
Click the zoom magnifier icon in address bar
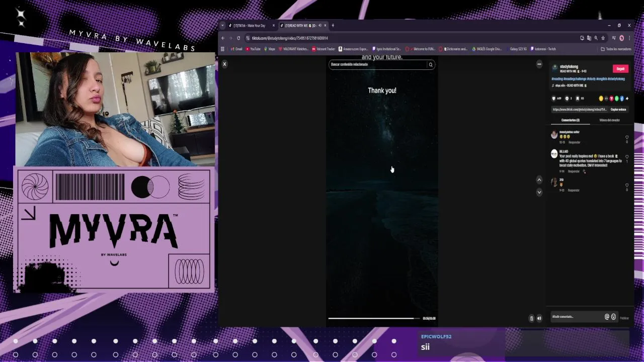pos(596,38)
